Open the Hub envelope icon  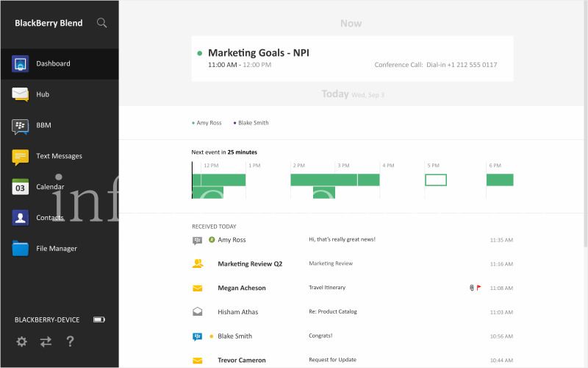(x=21, y=94)
